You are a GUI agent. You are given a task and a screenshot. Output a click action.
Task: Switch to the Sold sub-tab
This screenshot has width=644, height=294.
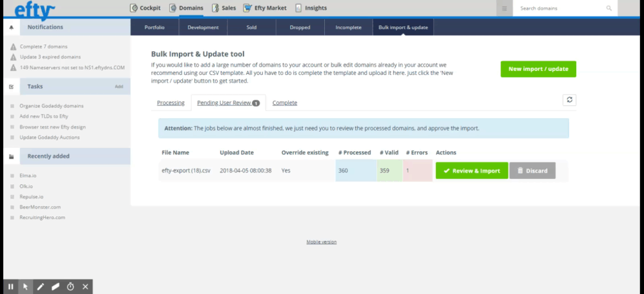point(251,28)
